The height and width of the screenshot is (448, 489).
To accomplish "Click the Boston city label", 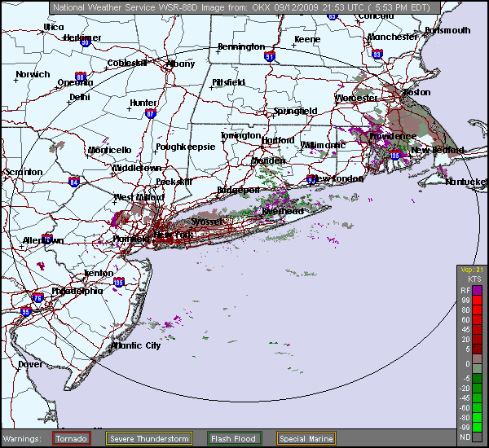I will 417,92.
